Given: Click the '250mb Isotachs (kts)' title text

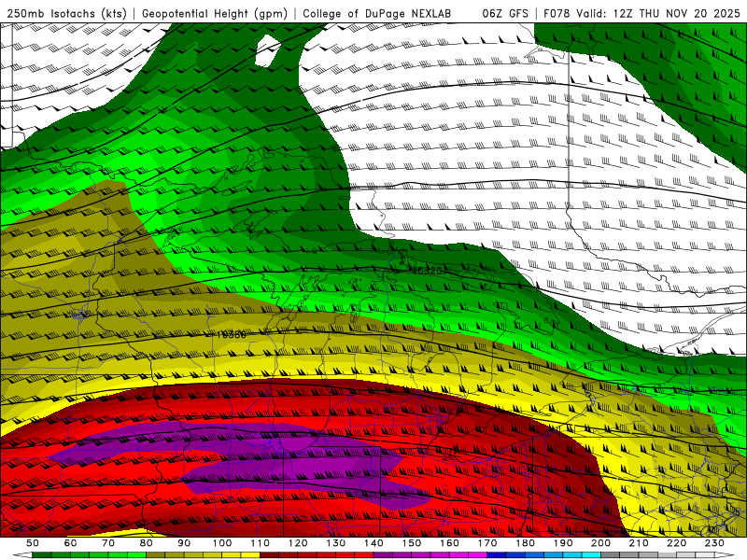Looking at the screenshot, I should [x=66, y=13].
